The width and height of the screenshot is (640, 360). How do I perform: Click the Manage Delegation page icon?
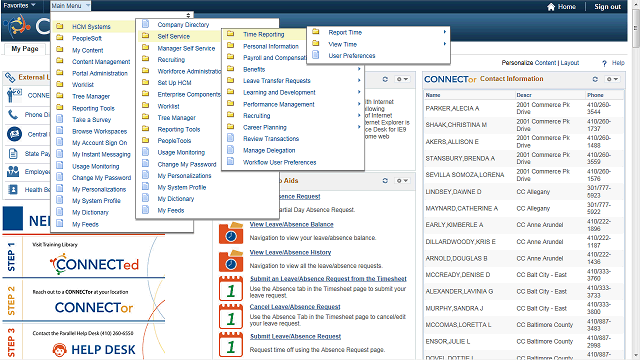pyautogui.click(x=231, y=150)
